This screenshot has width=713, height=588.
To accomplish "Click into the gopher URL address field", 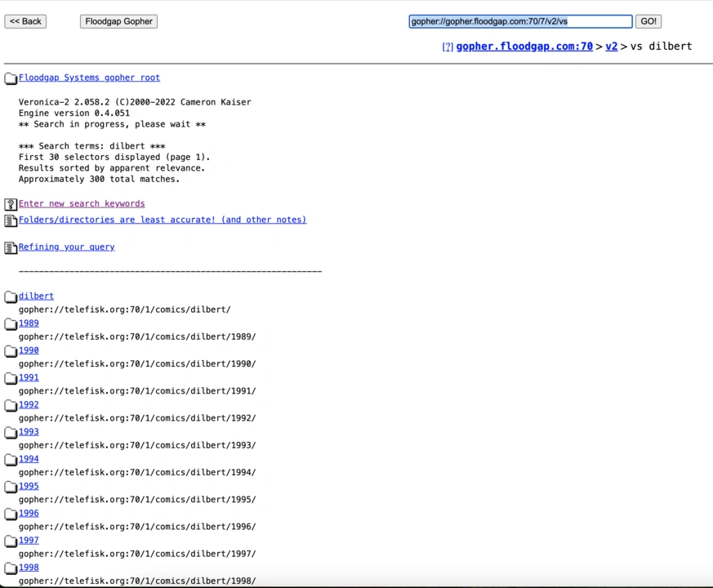I will coord(520,21).
